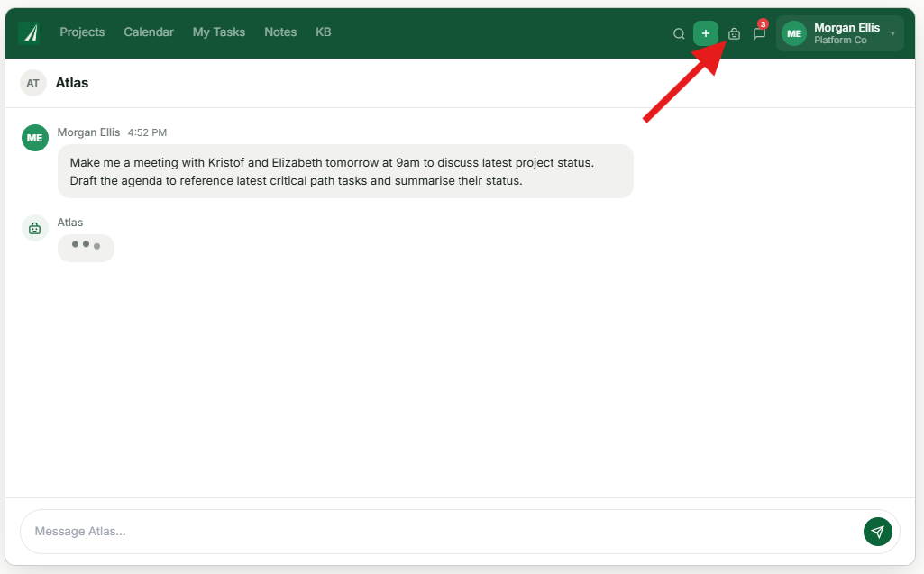Open the KB menu item
This screenshot has width=924, height=574.
click(324, 32)
